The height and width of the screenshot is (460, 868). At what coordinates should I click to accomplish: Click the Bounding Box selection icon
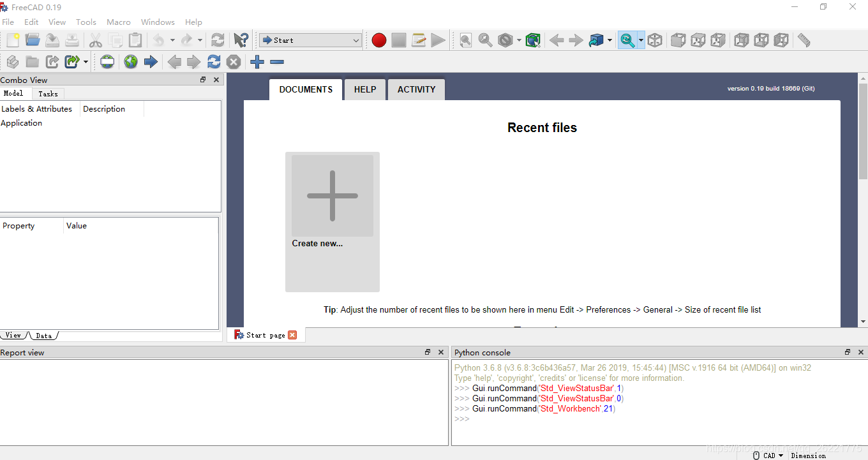tap(534, 40)
